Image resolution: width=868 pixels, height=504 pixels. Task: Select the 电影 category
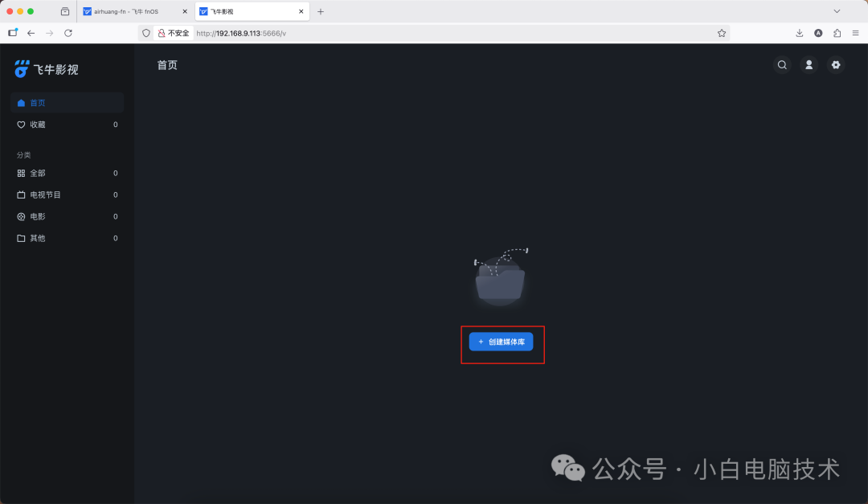click(67, 216)
